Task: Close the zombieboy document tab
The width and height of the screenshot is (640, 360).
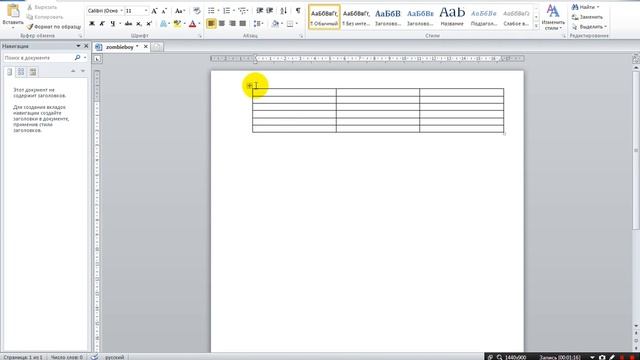Action: click(x=146, y=47)
